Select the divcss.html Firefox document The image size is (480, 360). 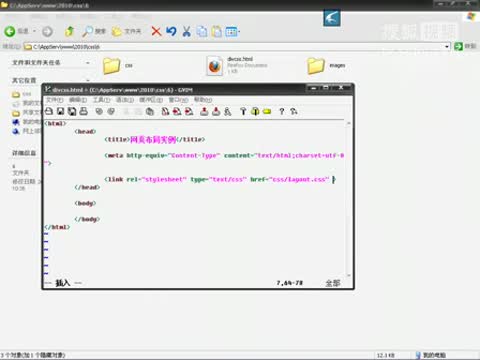[237, 65]
